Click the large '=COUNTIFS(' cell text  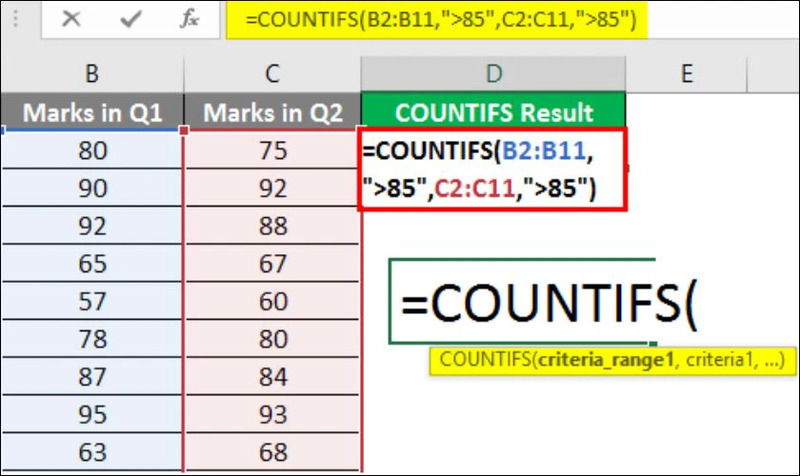548,304
